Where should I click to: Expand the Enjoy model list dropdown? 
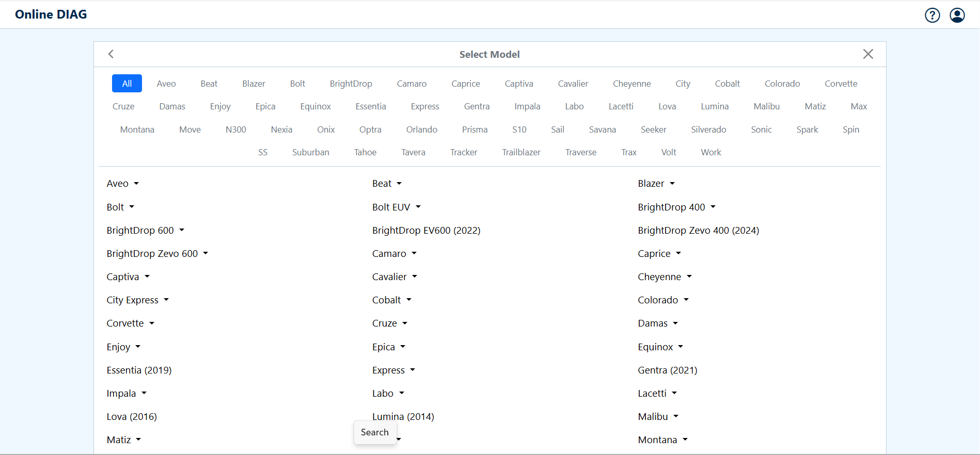pyautogui.click(x=124, y=347)
